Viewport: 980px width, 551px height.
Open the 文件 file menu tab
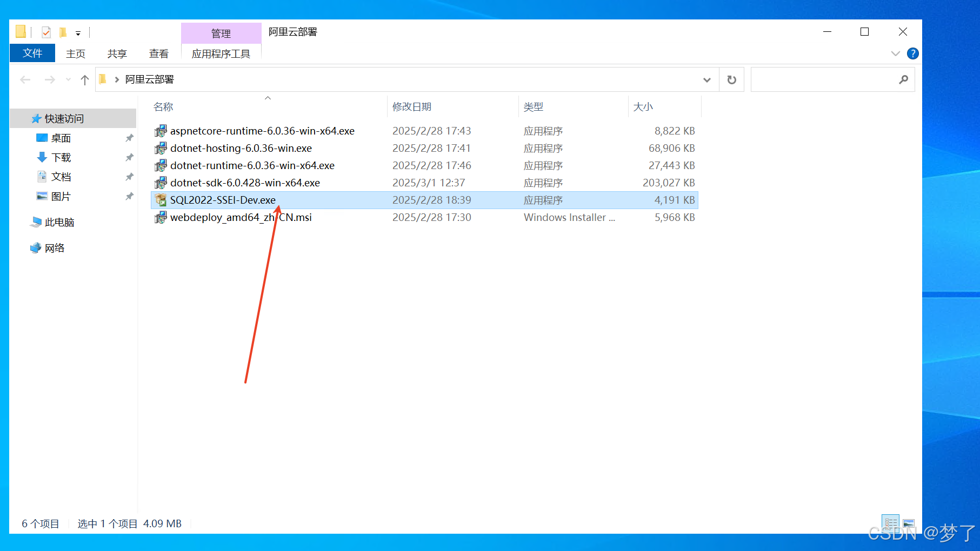32,53
